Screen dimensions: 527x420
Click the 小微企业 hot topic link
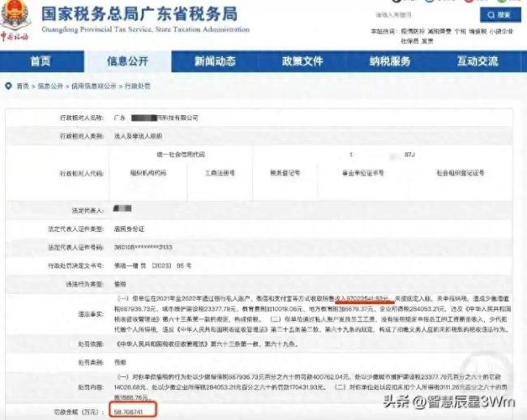[x=501, y=32]
